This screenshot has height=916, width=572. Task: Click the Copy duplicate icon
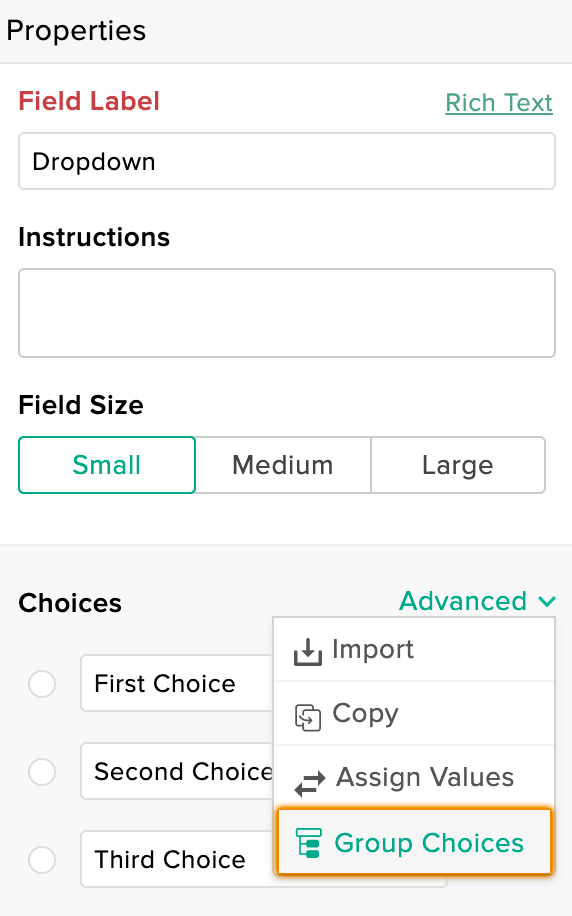308,717
